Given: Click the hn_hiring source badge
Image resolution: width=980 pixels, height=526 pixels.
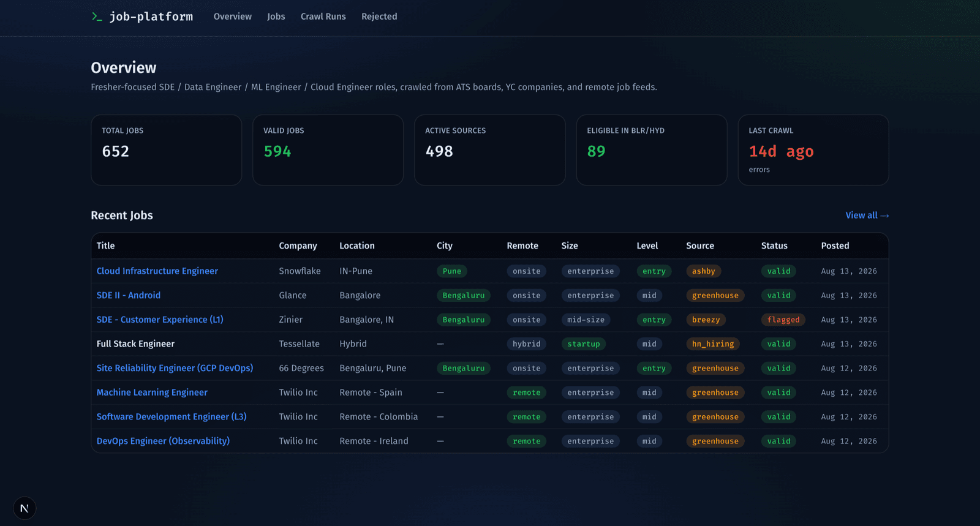Looking at the screenshot, I should point(713,344).
